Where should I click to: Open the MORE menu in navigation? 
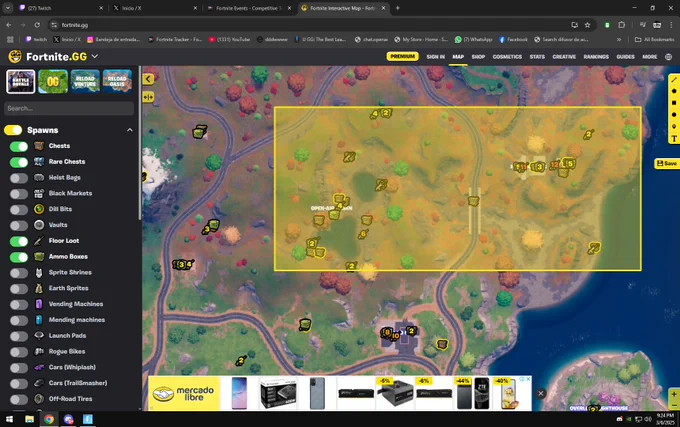(650, 57)
